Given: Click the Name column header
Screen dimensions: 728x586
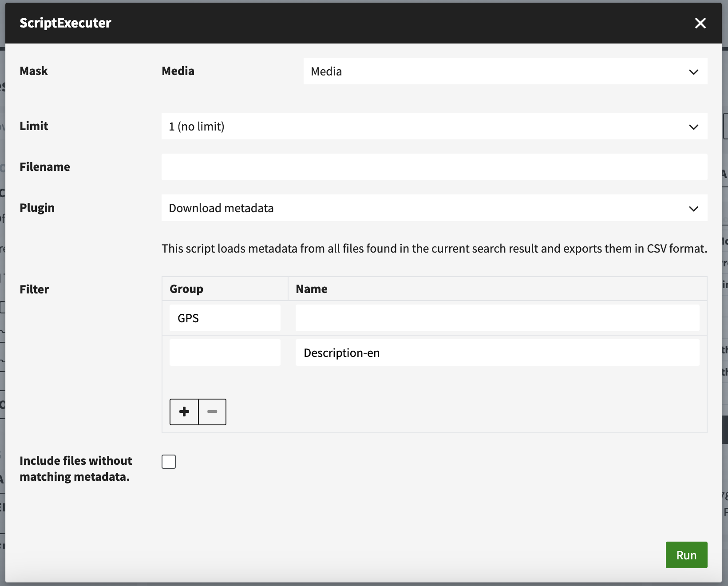Looking at the screenshot, I should [312, 289].
